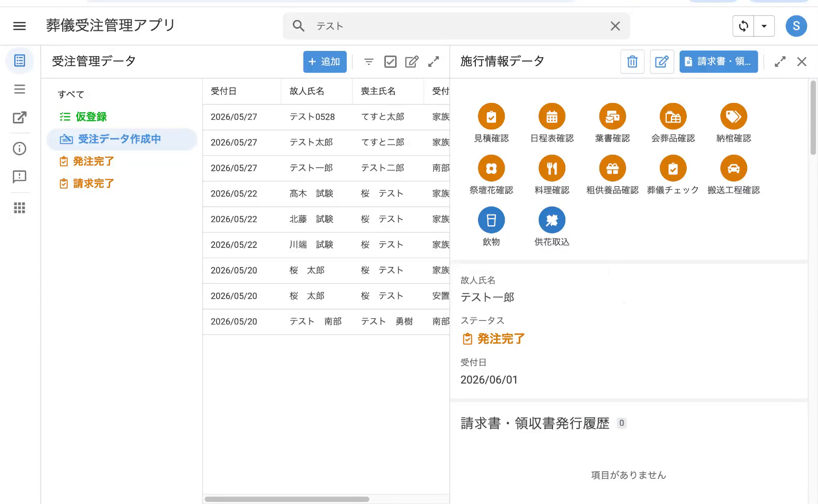Image resolution: width=818 pixels, height=504 pixels.
Task: Delete record with trash icon
Action: (x=632, y=62)
